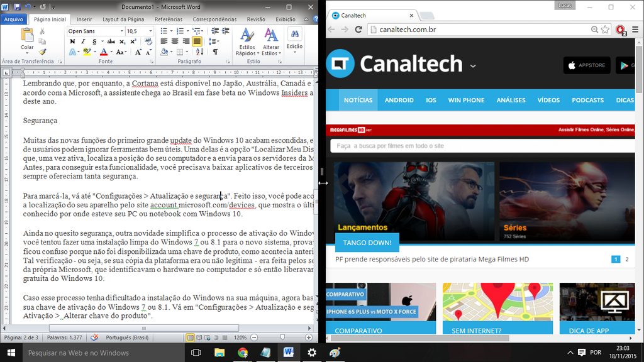The width and height of the screenshot is (644, 362).
Task: Click the zoom out minus button in Word
Action: point(254,337)
